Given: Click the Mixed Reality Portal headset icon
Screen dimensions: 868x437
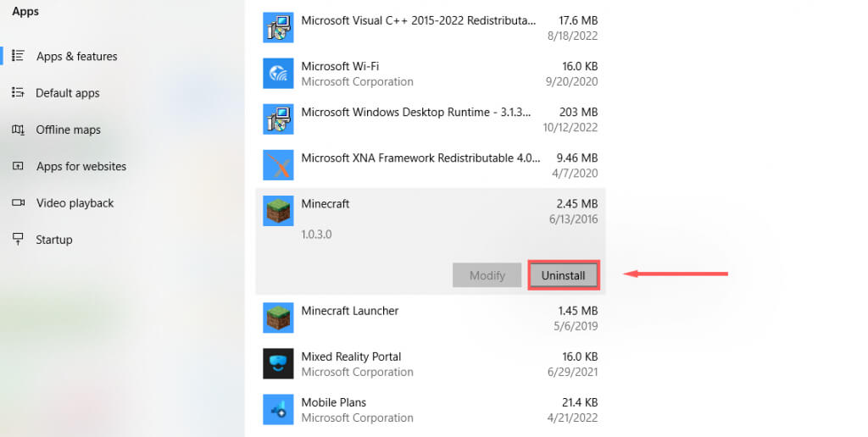Looking at the screenshot, I should coord(278,363).
